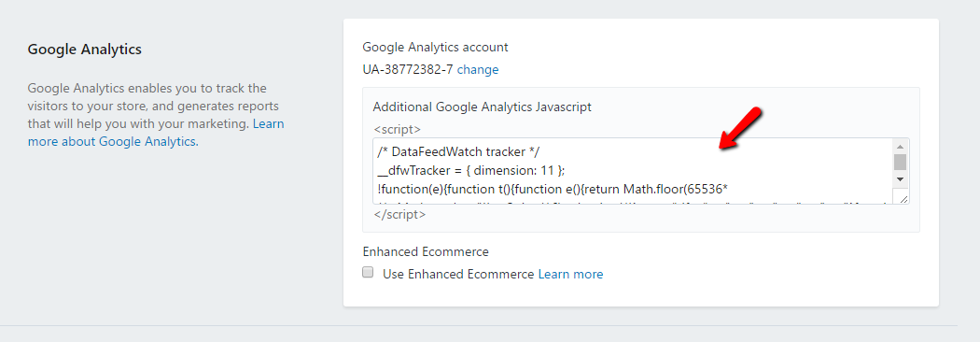Click the red arrow annotation

(x=741, y=128)
